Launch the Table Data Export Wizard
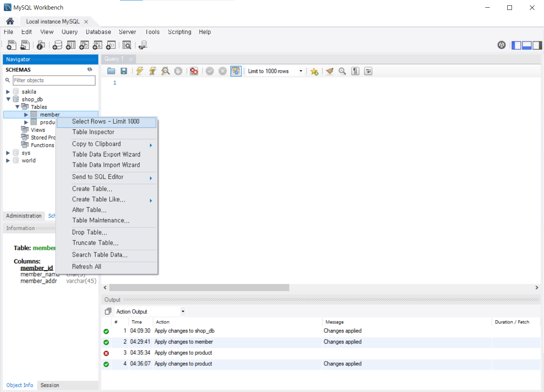Viewport: 544px width, 392px height. [x=107, y=155]
